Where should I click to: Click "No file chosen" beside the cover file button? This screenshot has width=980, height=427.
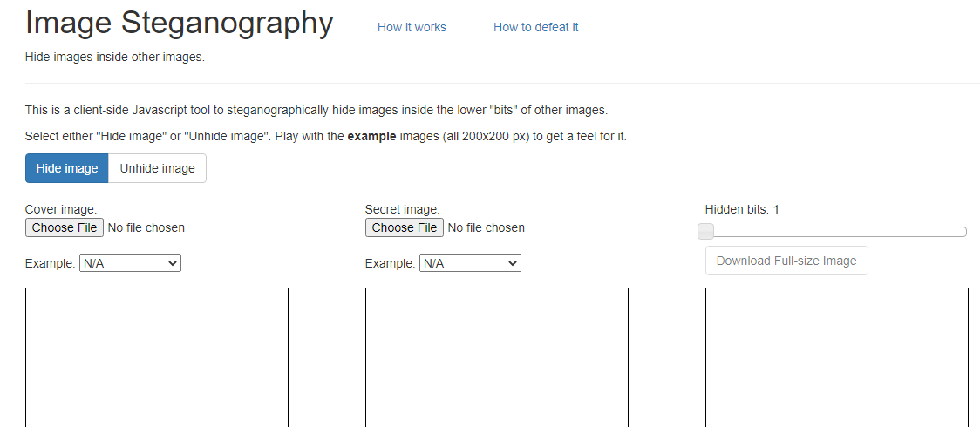tap(146, 227)
